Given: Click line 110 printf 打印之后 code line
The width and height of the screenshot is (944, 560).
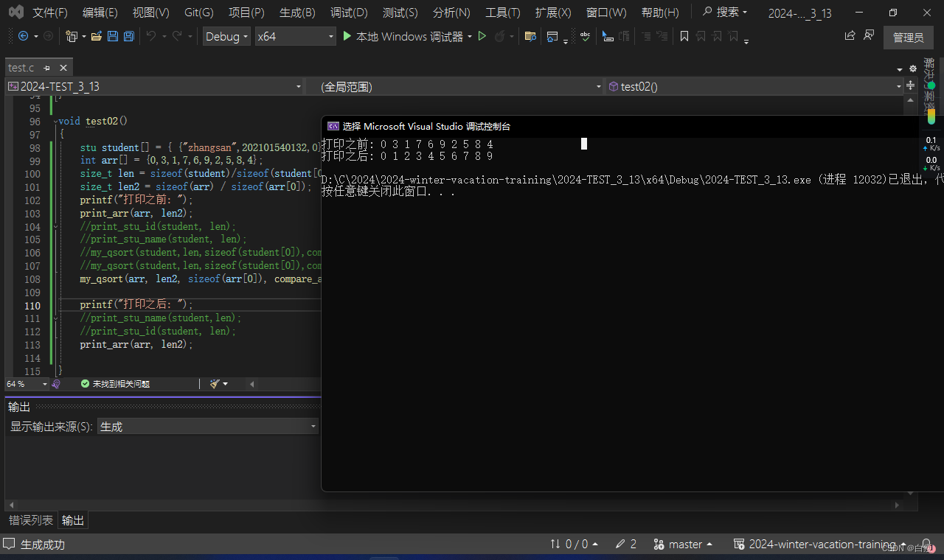Looking at the screenshot, I should (136, 304).
